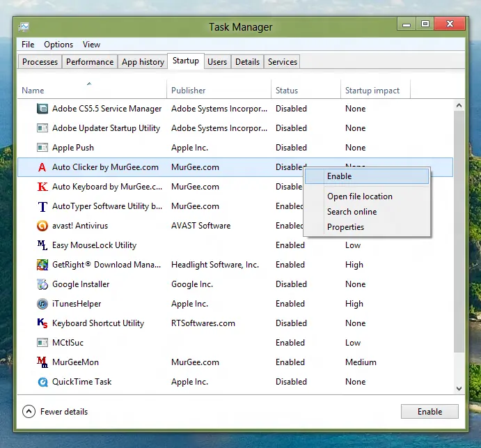Select the iTunesHelper name
Image resolution: width=481 pixels, height=448 pixels.
[x=77, y=304]
